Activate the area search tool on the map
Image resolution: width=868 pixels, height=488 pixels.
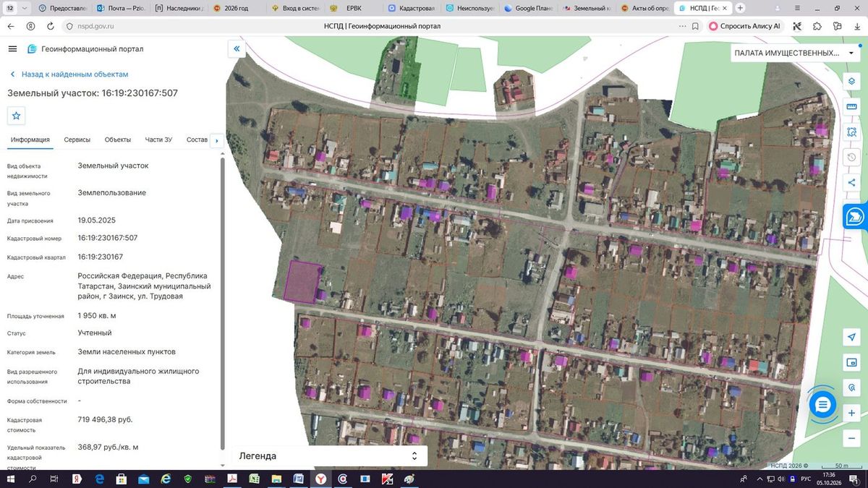(x=851, y=132)
